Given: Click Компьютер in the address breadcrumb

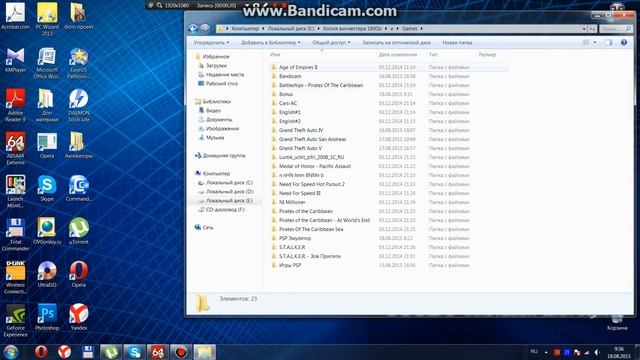Looking at the screenshot, I should (x=245, y=29).
